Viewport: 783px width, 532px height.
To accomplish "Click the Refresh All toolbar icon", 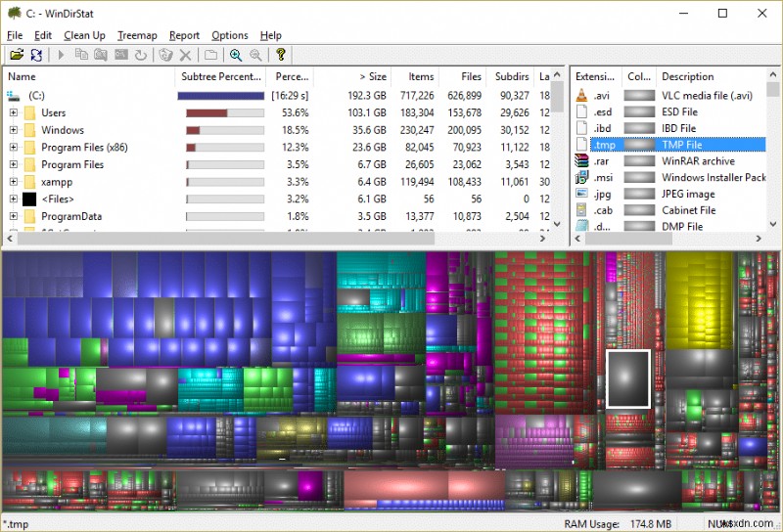I will click(36, 56).
